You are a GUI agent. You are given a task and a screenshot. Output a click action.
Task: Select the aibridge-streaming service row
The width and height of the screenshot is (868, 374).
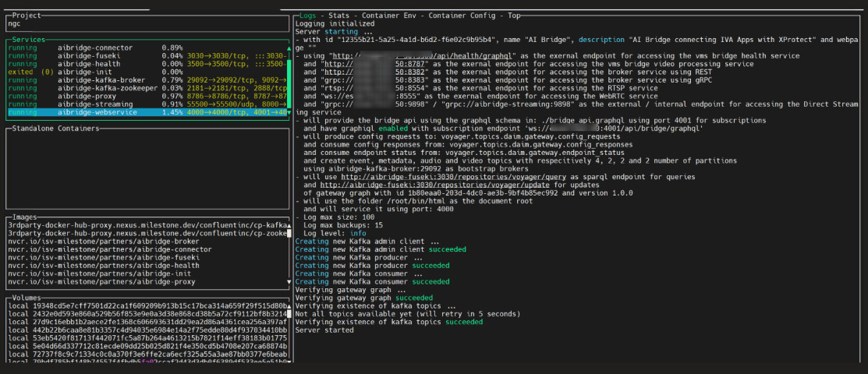pyautogui.click(x=95, y=104)
